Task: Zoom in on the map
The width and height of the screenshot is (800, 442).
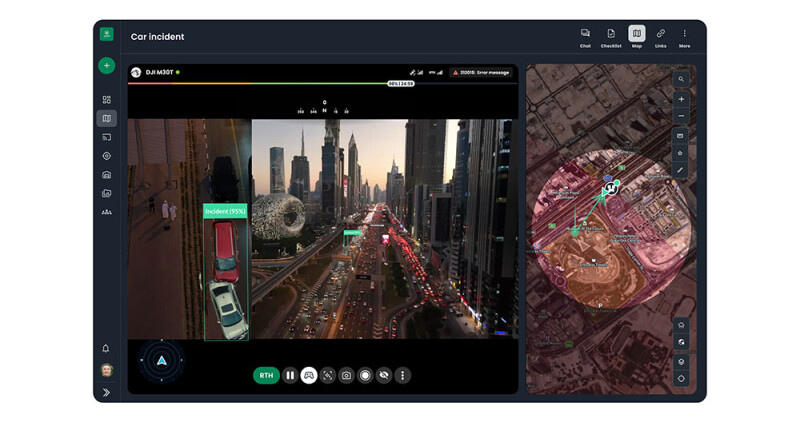Action: [681, 99]
